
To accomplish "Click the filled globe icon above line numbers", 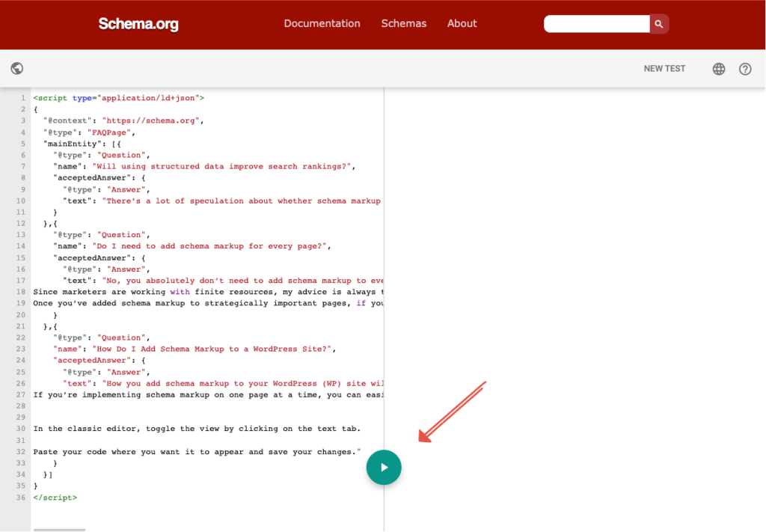I will click(x=17, y=69).
